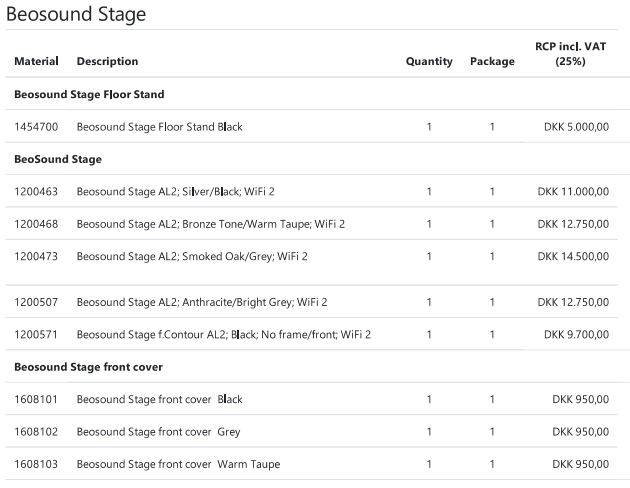
Task: Click the Description column header
Action: click(x=107, y=61)
